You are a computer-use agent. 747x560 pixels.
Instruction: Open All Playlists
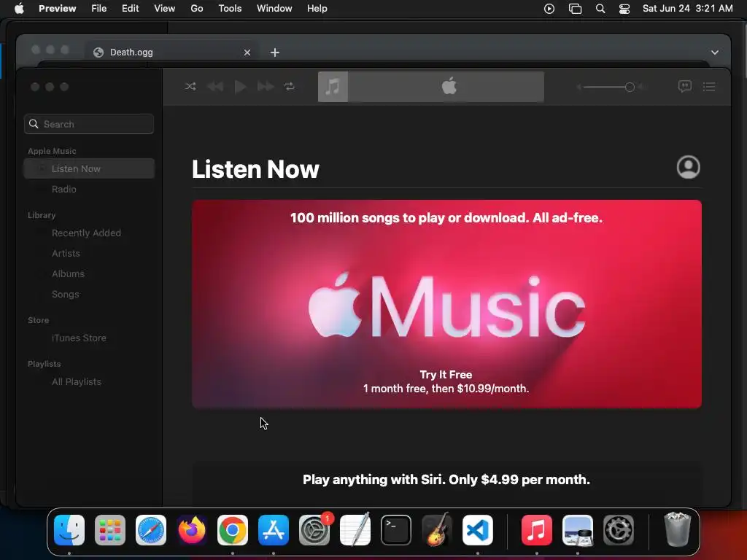[x=76, y=382]
